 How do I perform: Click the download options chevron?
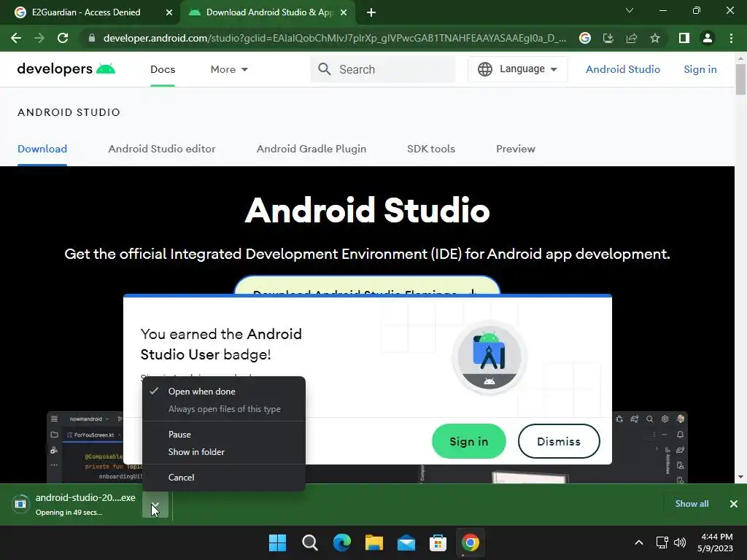(x=155, y=505)
